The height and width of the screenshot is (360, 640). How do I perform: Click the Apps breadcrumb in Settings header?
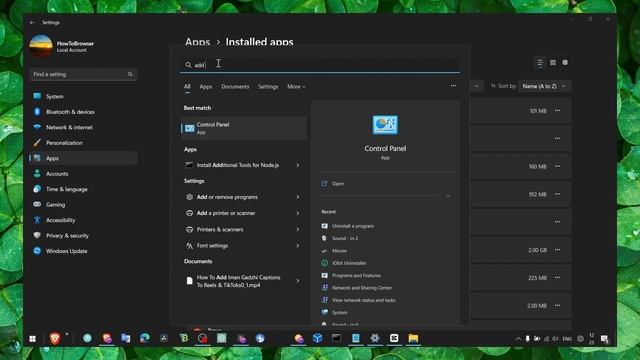(x=197, y=42)
